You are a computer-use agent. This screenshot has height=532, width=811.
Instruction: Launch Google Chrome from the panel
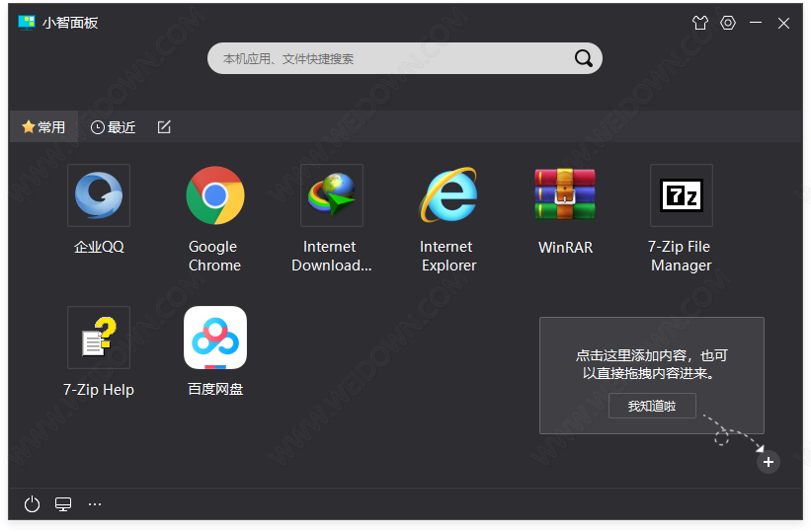click(x=214, y=195)
